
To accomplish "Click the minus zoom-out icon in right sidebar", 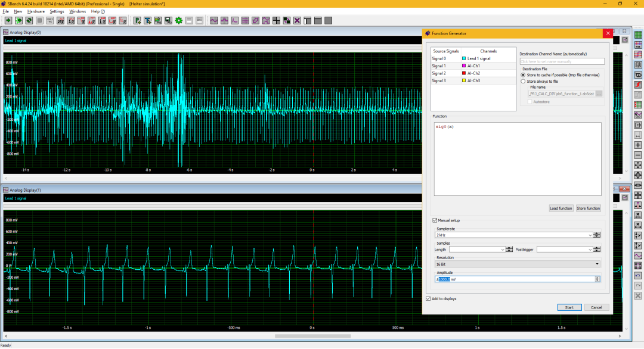I will pyautogui.click(x=637, y=155).
